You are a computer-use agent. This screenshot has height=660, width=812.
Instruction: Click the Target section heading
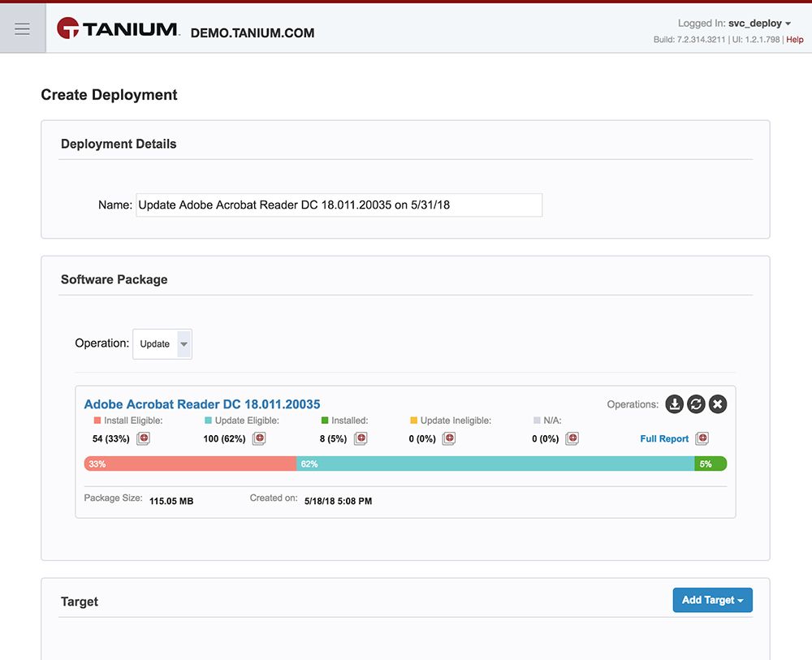pyautogui.click(x=80, y=602)
